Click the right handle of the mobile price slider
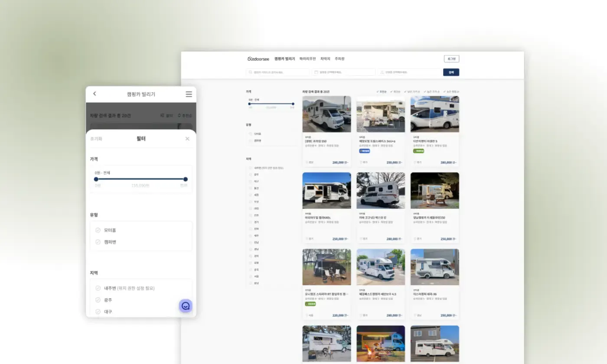The width and height of the screenshot is (607, 364). point(186,179)
